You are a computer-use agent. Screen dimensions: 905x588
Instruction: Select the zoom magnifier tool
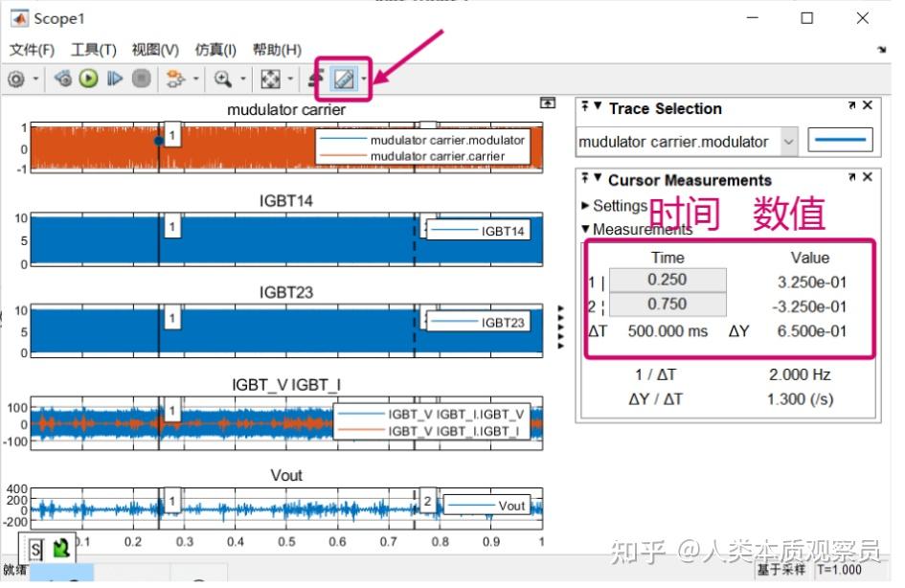click(223, 79)
